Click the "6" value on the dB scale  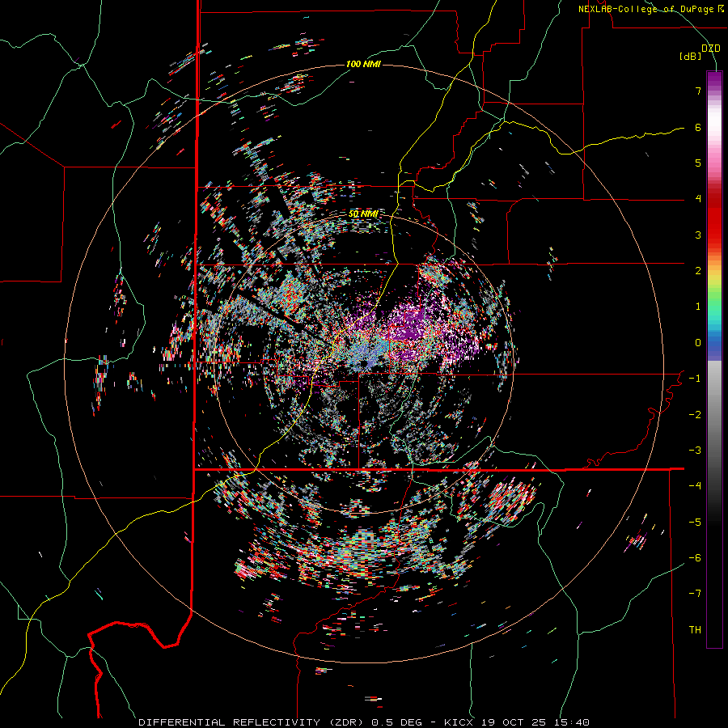click(698, 127)
